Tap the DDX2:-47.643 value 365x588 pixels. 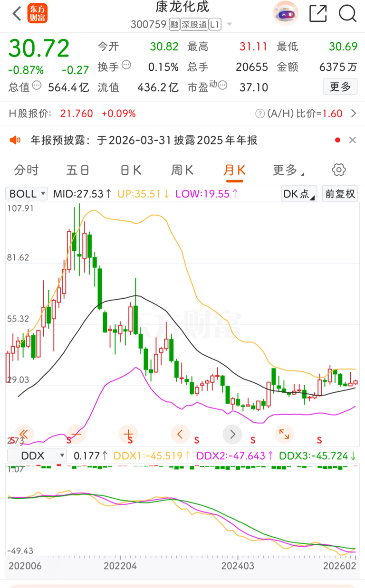click(x=235, y=456)
